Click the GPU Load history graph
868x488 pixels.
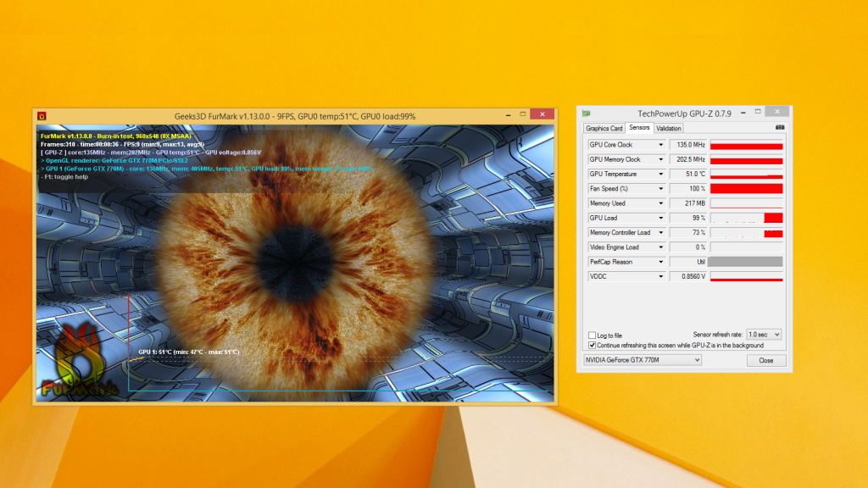click(746, 218)
